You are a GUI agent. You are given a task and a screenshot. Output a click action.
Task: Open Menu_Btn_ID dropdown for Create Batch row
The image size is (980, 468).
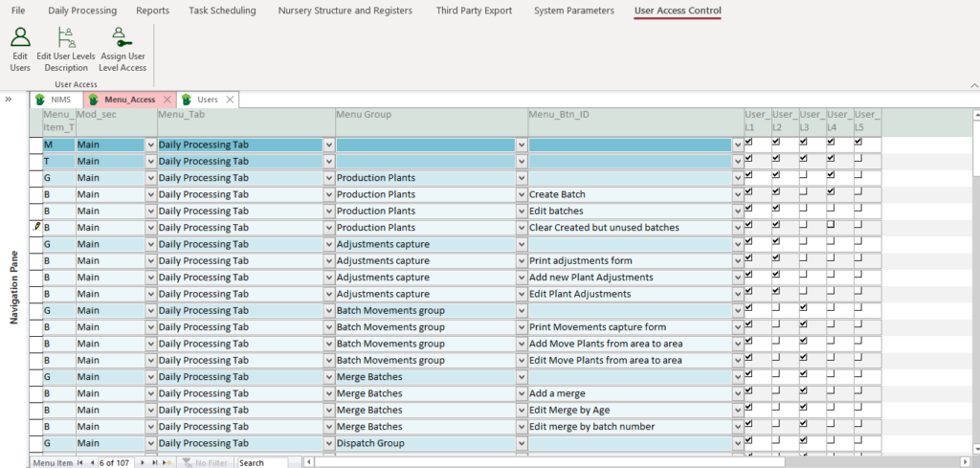(737, 194)
